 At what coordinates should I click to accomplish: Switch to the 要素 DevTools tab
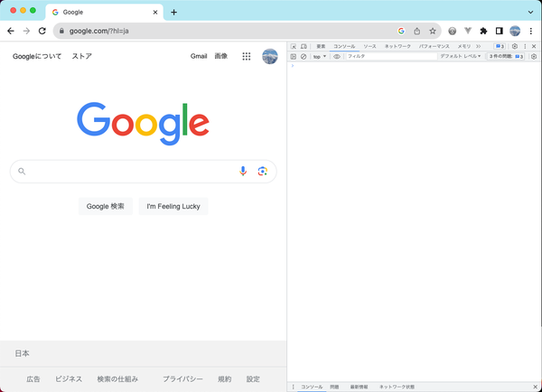(321, 46)
